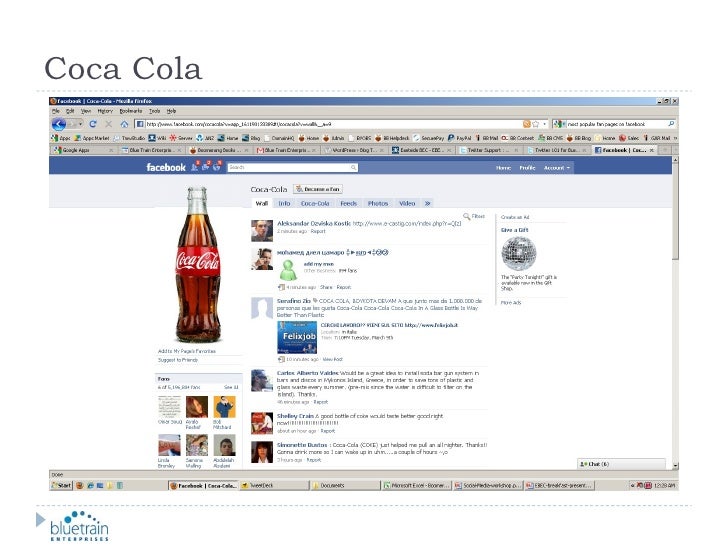The height and width of the screenshot is (546, 728).
Task: Open the Bookmarks menu
Action: click(x=131, y=111)
